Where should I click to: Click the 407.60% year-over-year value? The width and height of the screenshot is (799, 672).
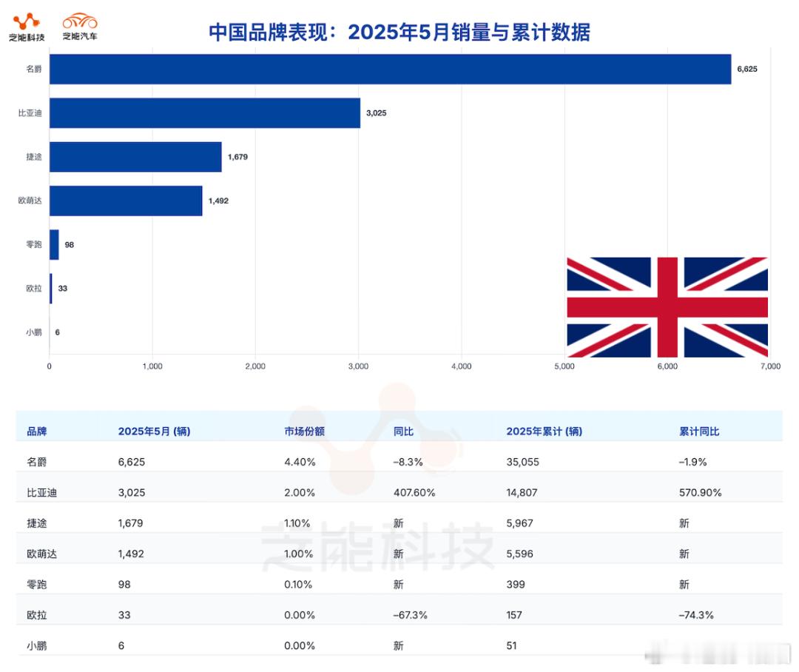point(414,492)
